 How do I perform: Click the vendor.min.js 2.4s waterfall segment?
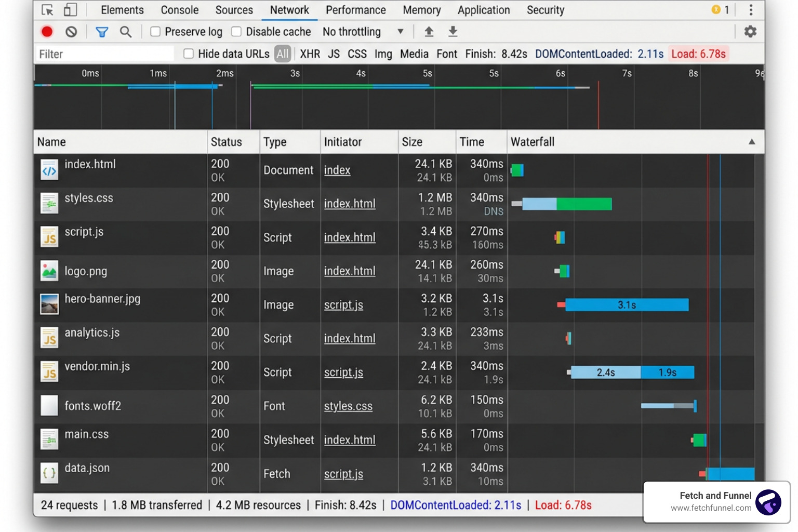[x=606, y=373]
